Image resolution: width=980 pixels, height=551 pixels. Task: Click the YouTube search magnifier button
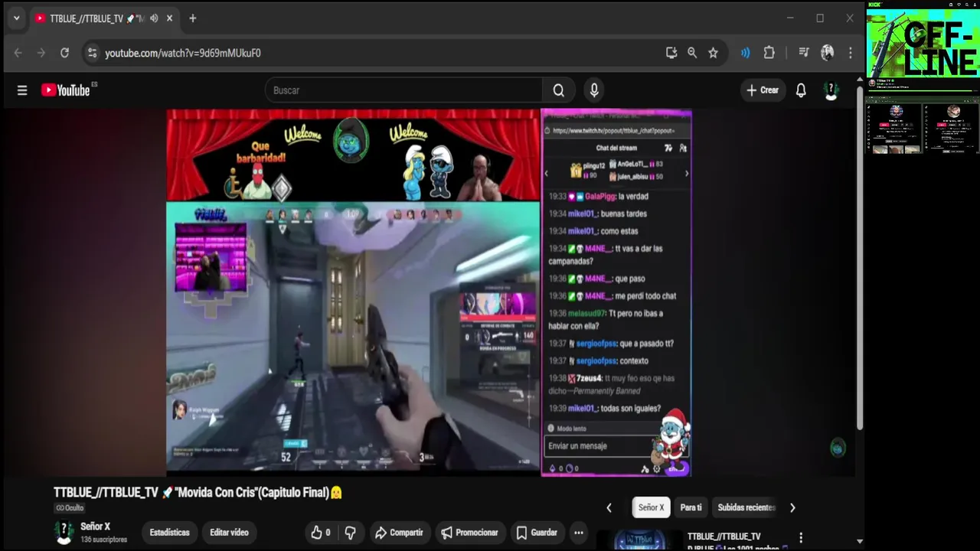pyautogui.click(x=559, y=90)
